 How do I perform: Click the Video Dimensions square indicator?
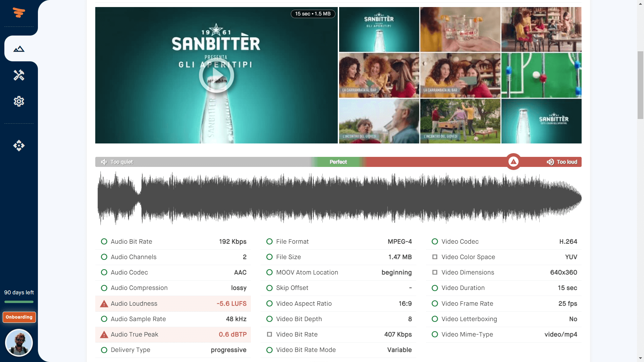pyautogui.click(x=435, y=272)
